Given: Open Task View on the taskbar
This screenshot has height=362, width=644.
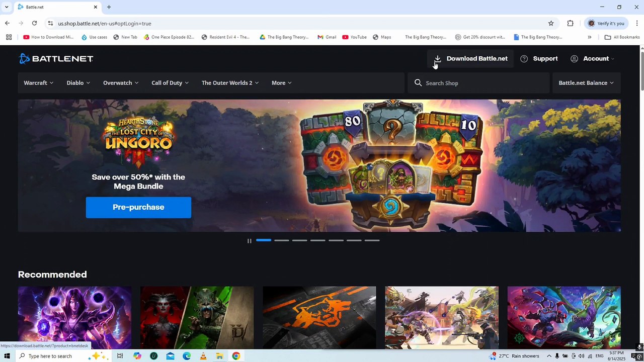Looking at the screenshot, I should [x=120, y=356].
